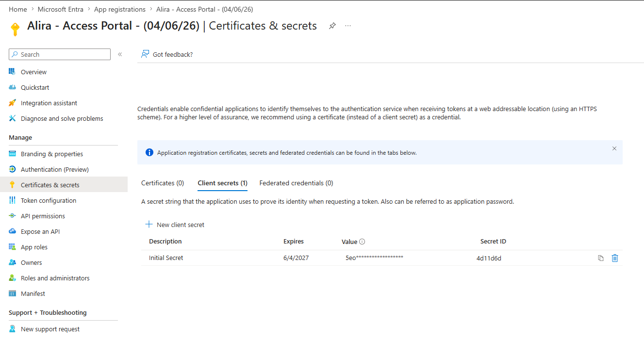Open the more options ellipsis in header
644x341 pixels.
pos(348,26)
